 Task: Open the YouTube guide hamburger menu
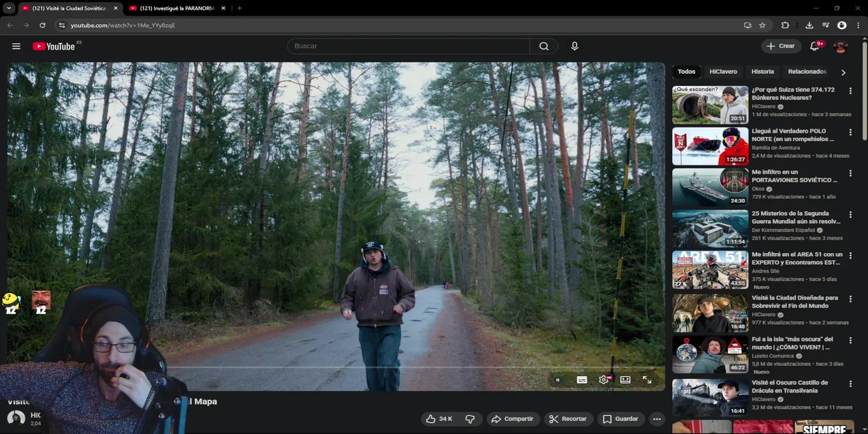tap(16, 46)
